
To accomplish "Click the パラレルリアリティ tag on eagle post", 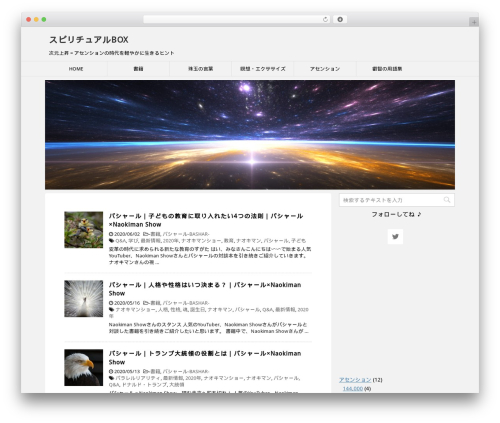I will [138, 378].
